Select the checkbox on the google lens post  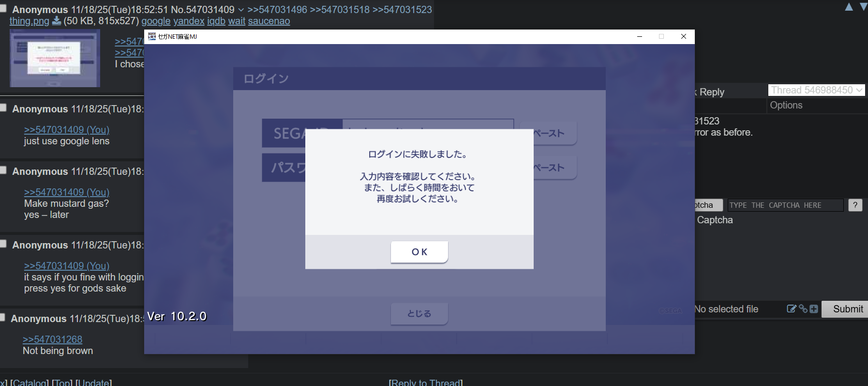(3, 108)
